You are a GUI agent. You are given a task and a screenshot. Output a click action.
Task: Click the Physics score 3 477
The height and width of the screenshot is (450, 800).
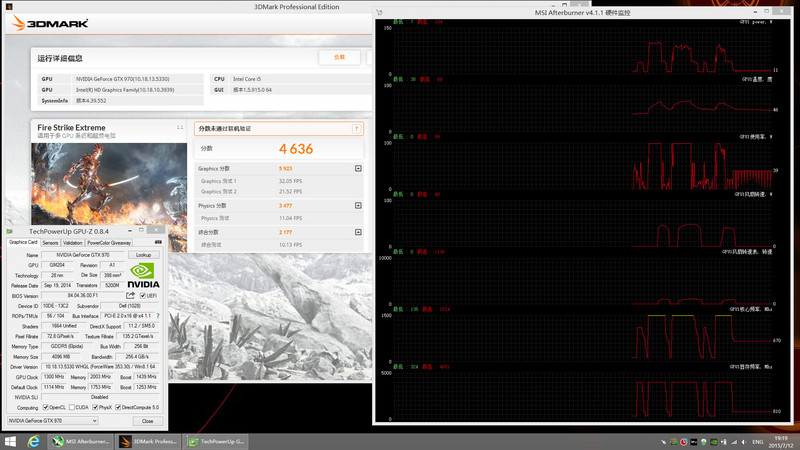coord(285,206)
